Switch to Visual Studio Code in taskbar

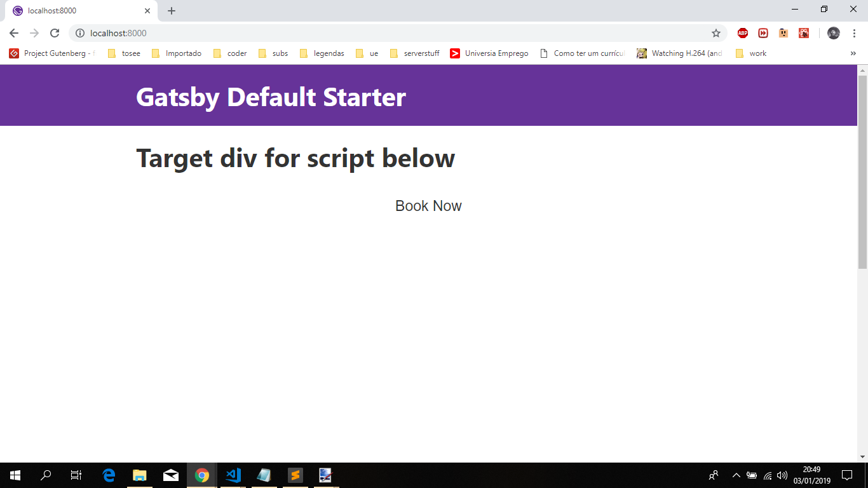click(x=233, y=475)
